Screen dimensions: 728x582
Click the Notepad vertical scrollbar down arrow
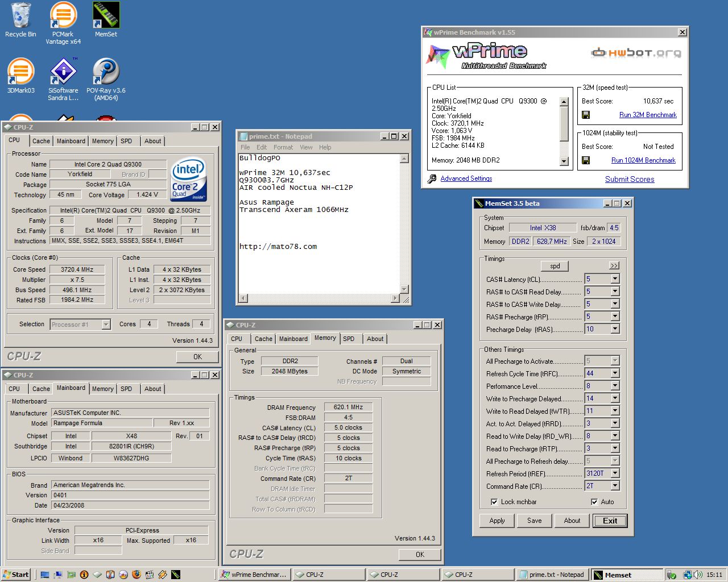pos(404,289)
